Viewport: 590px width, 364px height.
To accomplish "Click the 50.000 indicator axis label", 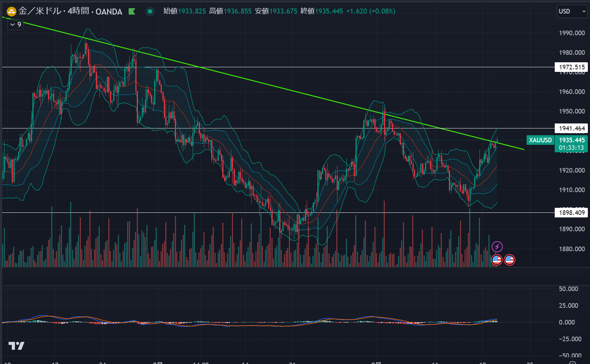I will click(568, 289).
